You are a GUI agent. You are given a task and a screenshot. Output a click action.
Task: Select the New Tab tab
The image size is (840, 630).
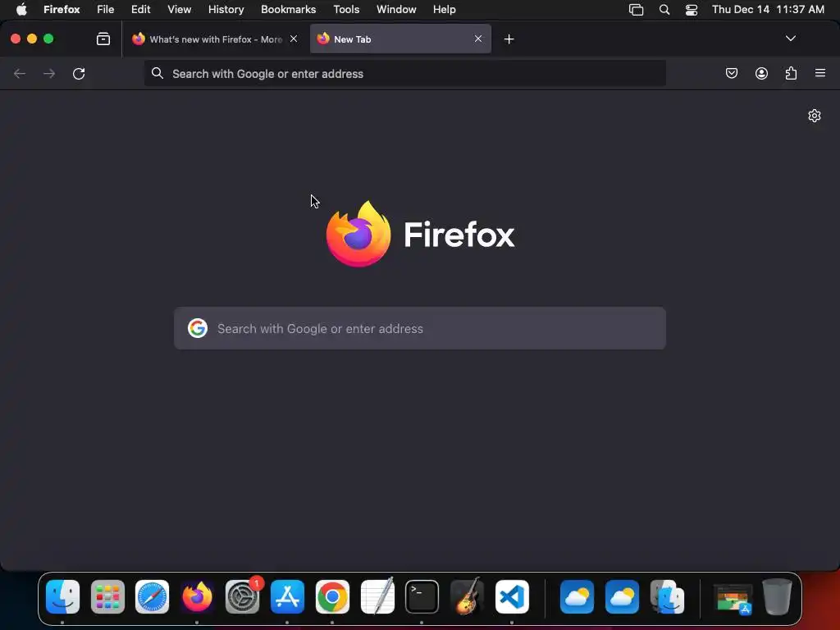(x=400, y=39)
